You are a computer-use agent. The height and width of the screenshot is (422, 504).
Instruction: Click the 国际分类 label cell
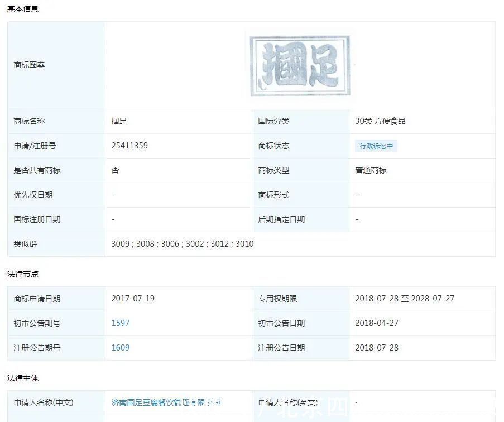coord(300,121)
